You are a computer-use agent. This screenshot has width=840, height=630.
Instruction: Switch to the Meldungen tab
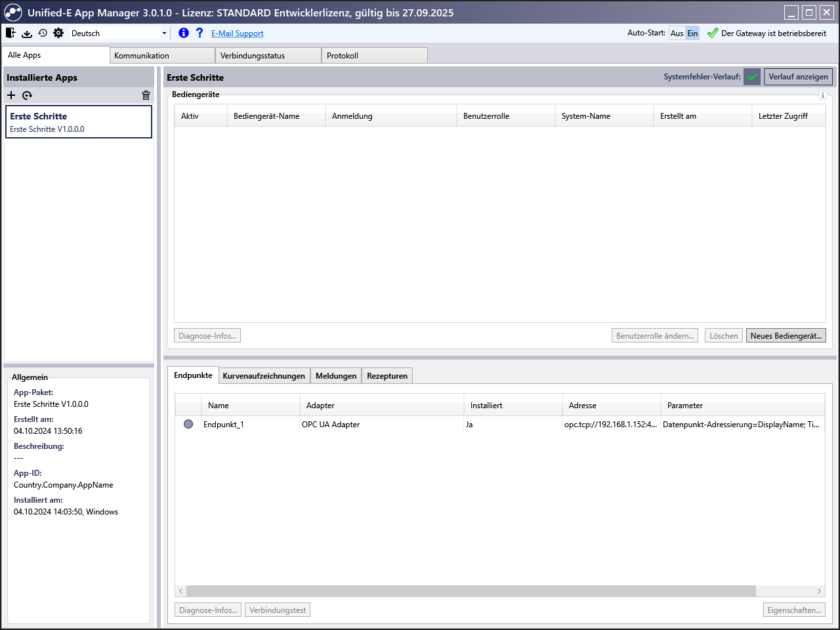click(x=336, y=375)
